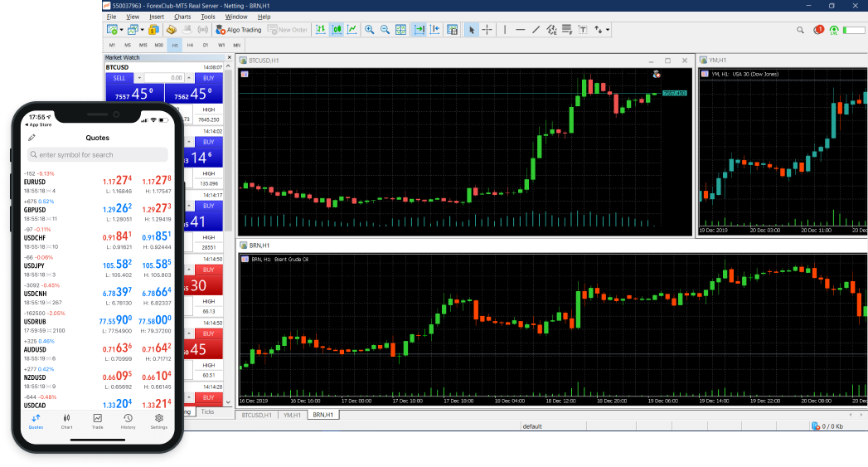Select the equidistant channel tool

[x=551, y=30]
